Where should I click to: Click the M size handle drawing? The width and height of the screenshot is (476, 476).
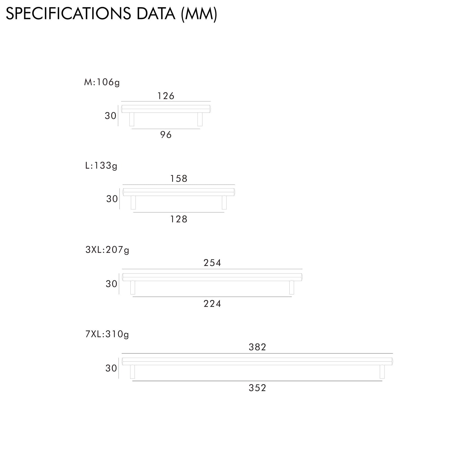(166, 109)
